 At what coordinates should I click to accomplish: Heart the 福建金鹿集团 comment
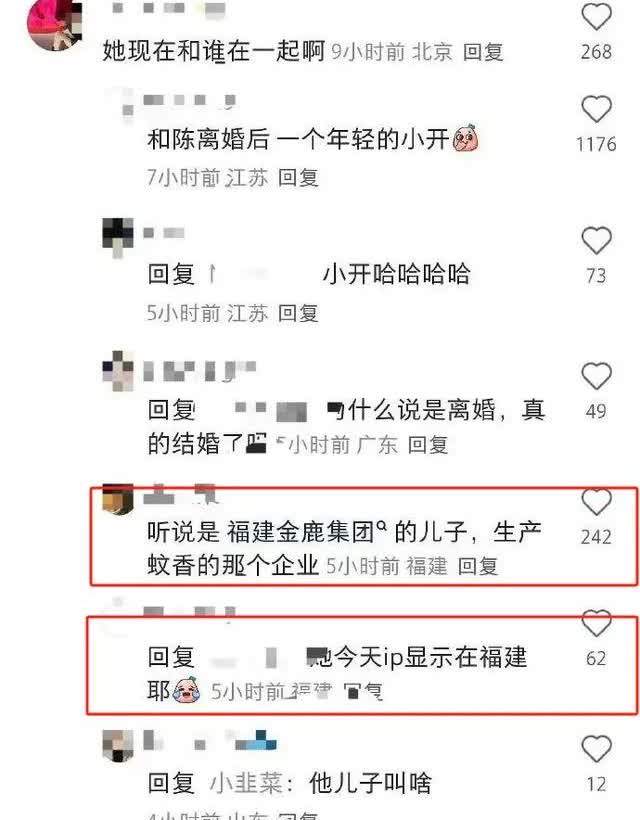tap(596, 502)
